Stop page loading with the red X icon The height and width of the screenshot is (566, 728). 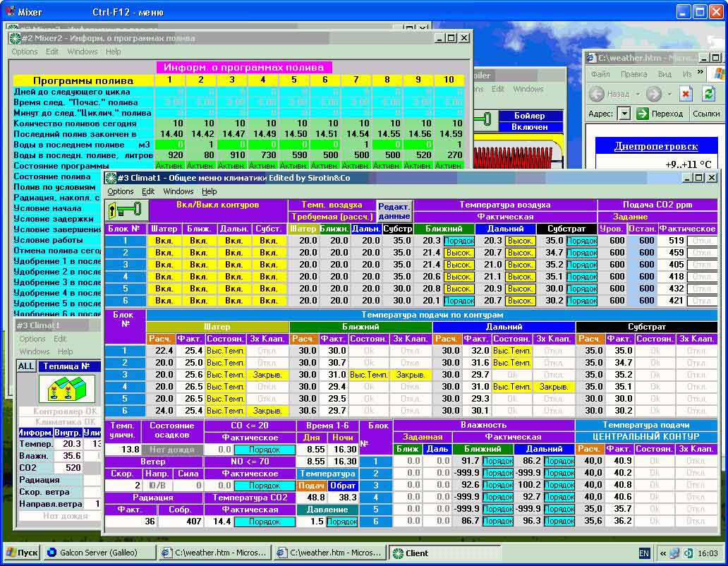[x=686, y=94]
